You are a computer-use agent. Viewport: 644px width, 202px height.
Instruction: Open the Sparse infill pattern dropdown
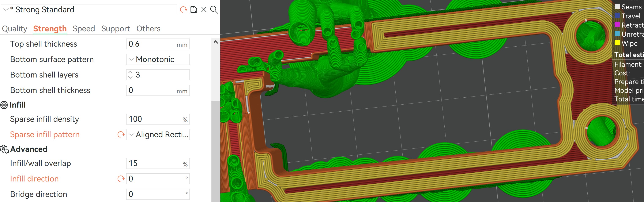[158, 135]
